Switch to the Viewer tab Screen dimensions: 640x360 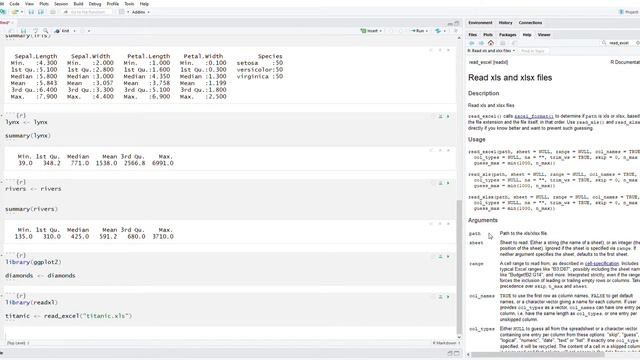tap(544, 35)
